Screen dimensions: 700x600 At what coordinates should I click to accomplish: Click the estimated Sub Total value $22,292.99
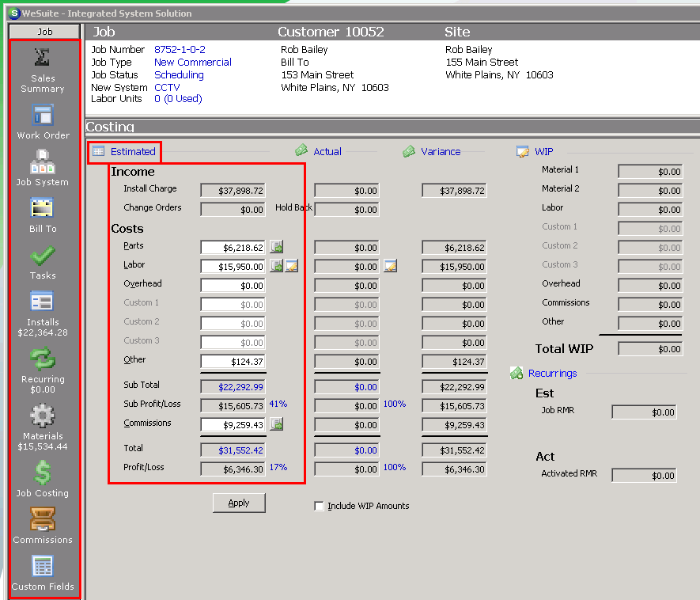(x=233, y=387)
